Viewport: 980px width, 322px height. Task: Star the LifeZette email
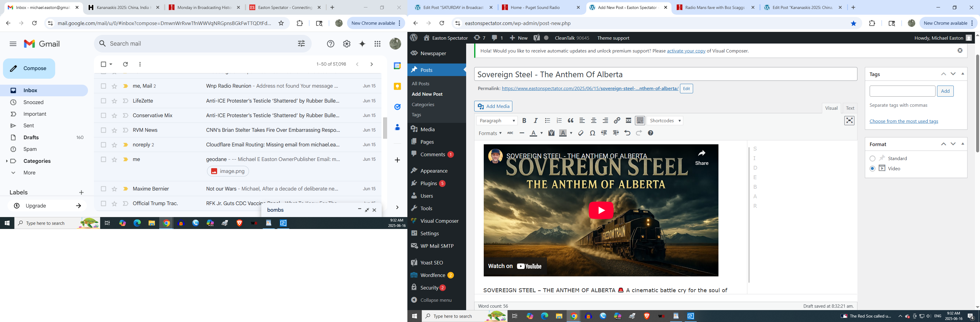click(114, 101)
